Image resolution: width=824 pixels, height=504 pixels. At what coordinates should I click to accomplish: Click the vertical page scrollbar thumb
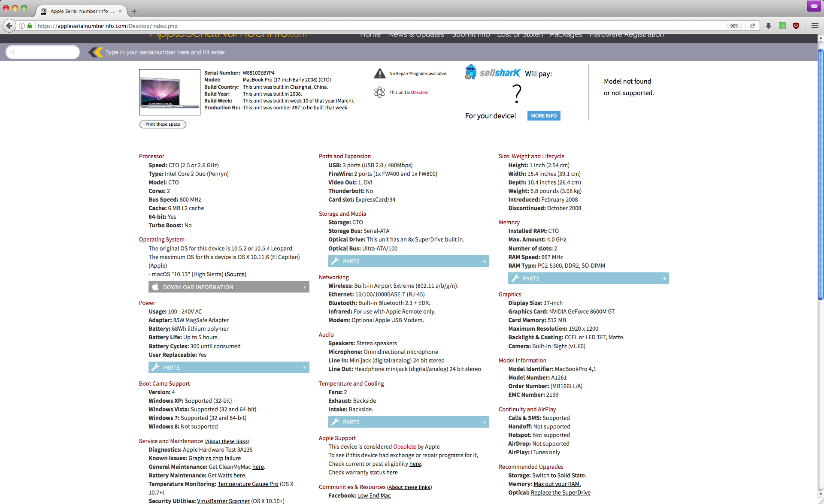821,175
